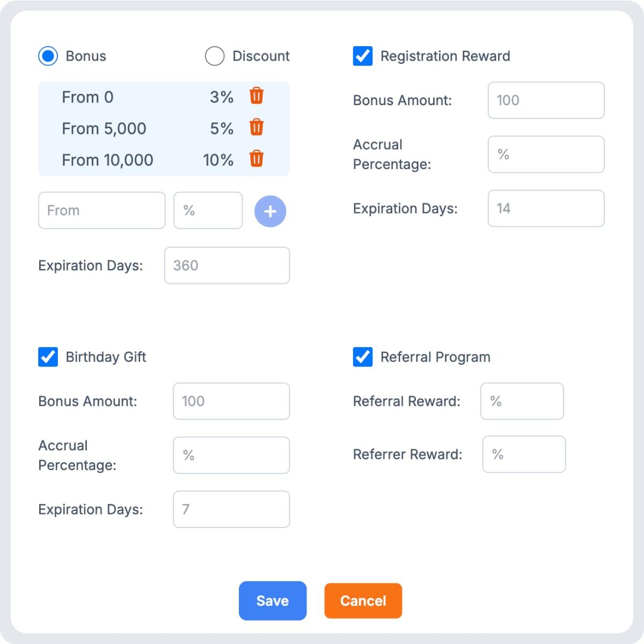Select the Bonus radio button

(48, 56)
